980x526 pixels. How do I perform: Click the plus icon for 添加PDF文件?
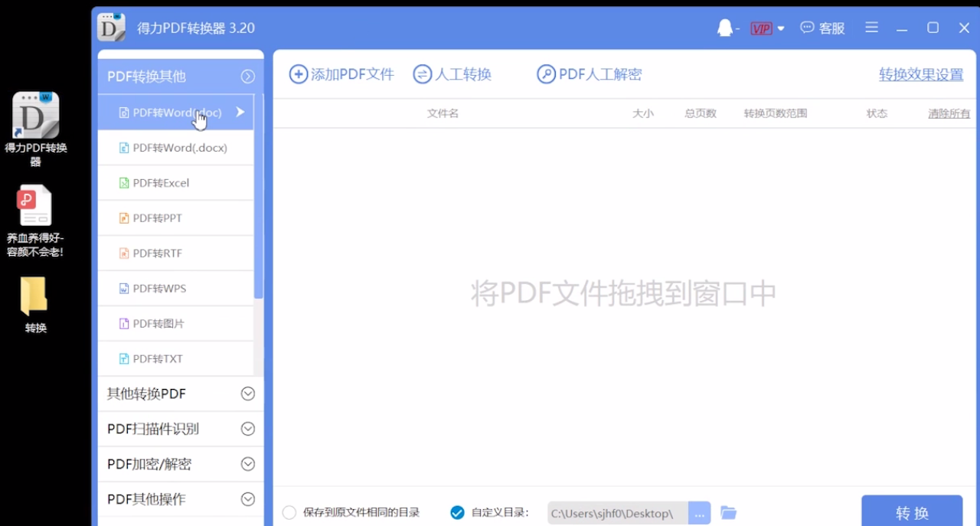(x=298, y=74)
